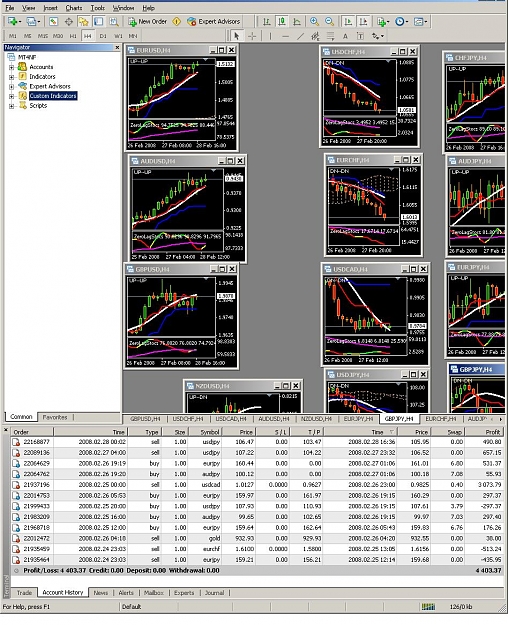Open the File menu

9,8
